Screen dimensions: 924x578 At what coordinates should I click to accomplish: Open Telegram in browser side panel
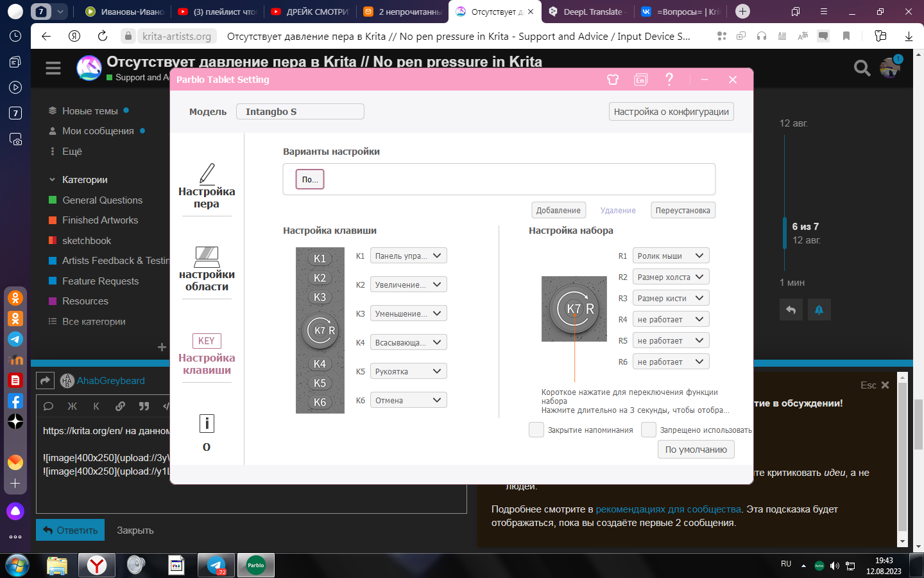point(15,339)
